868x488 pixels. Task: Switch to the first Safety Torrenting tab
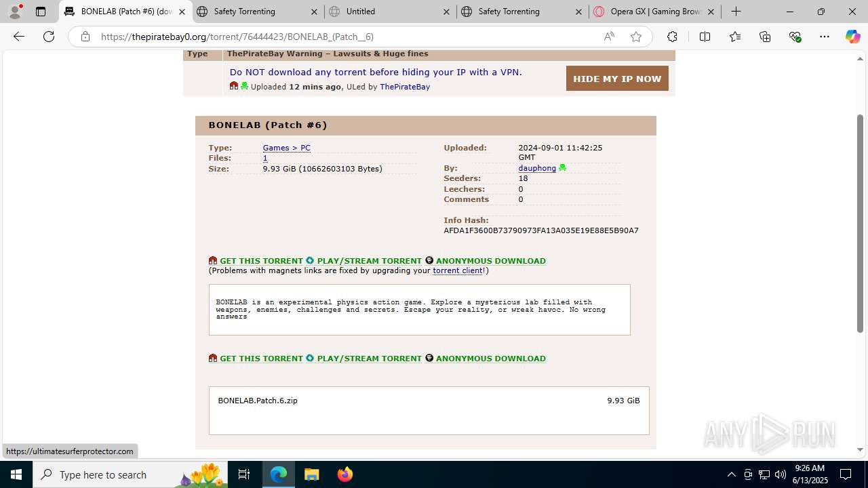tap(258, 12)
